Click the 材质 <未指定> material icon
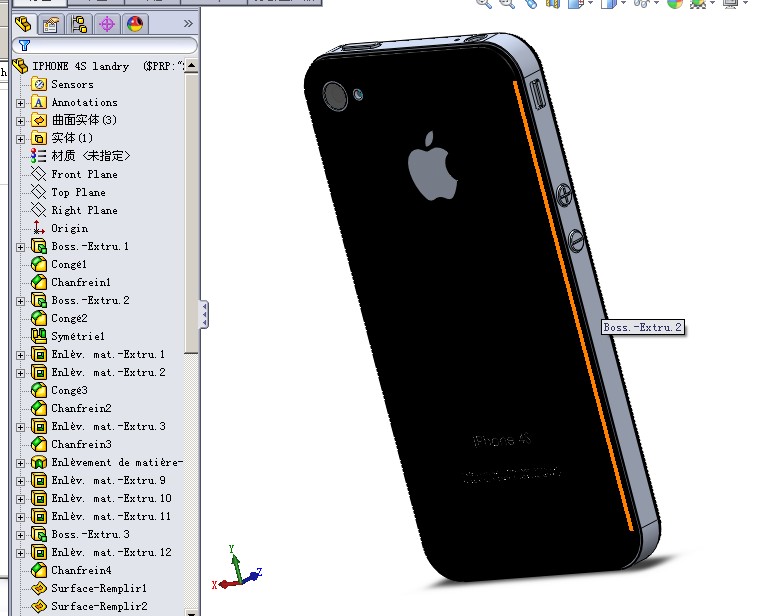 tap(39, 156)
